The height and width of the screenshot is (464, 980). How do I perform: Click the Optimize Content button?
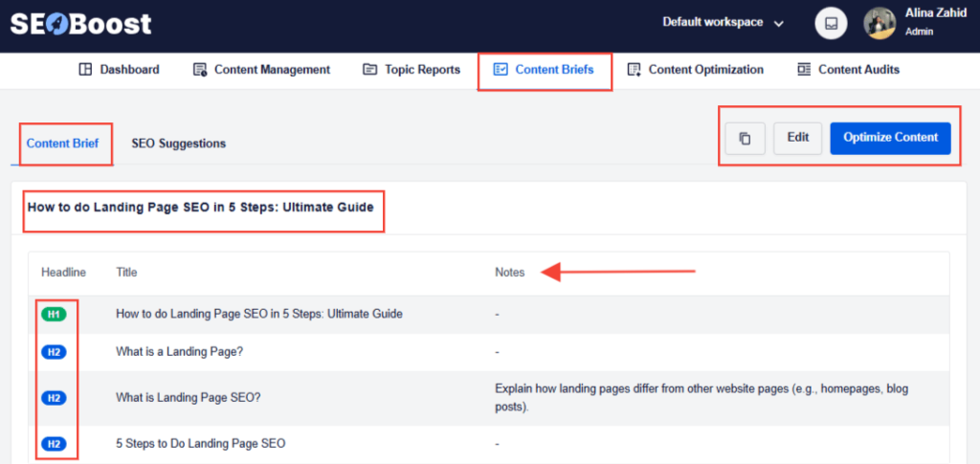tap(891, 138)
